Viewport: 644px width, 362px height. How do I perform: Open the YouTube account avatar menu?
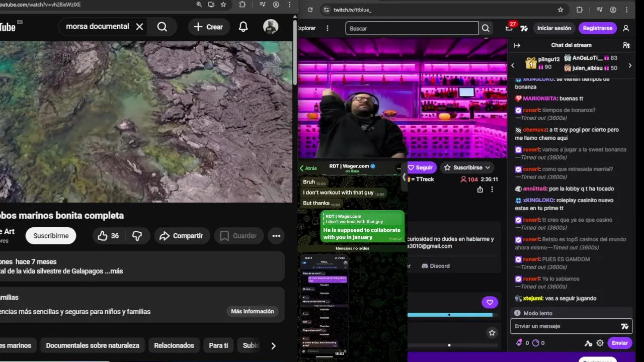click(271, 27)
